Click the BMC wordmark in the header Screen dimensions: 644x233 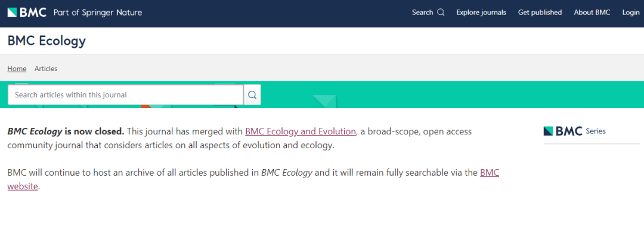coord(33,13)
